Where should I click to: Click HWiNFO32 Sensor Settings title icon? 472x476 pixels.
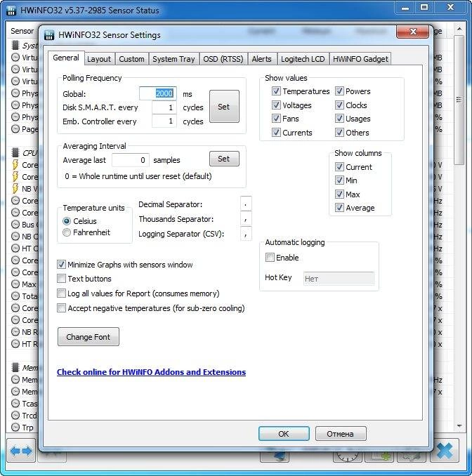pyautogui.click(x=49, y=35)
